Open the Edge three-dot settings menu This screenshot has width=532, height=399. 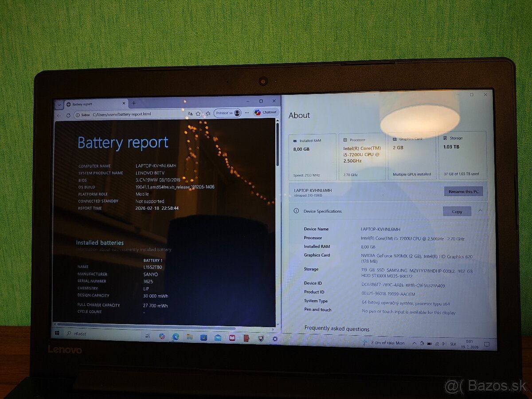point(247,112)
